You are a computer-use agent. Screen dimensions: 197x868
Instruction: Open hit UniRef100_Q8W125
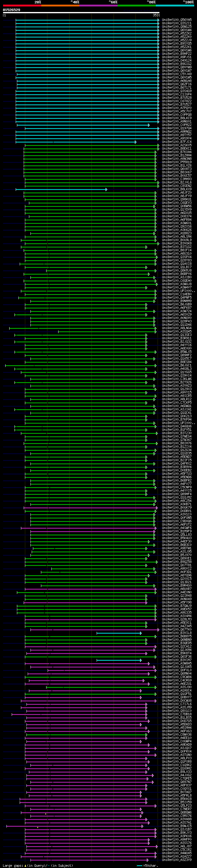(x=177, y=26)
